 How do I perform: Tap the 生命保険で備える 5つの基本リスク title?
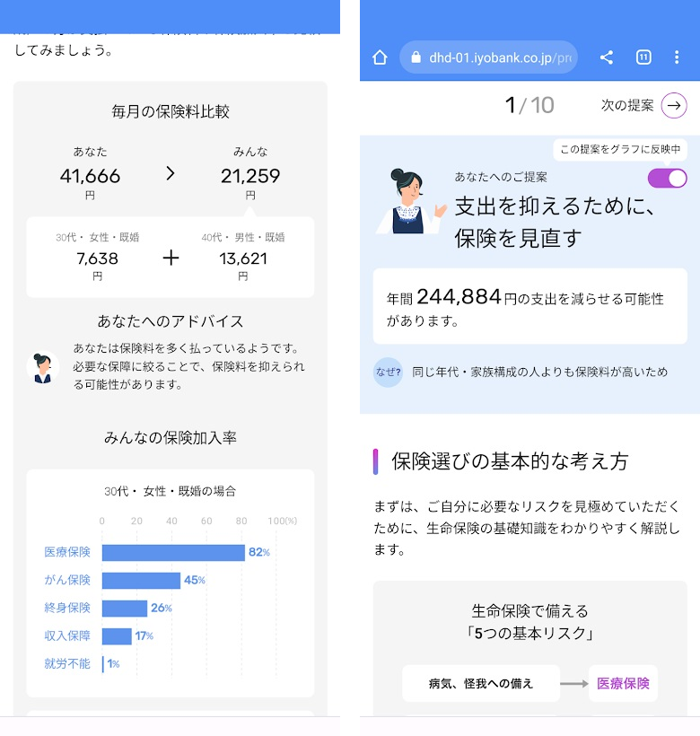tap(529, 622)
